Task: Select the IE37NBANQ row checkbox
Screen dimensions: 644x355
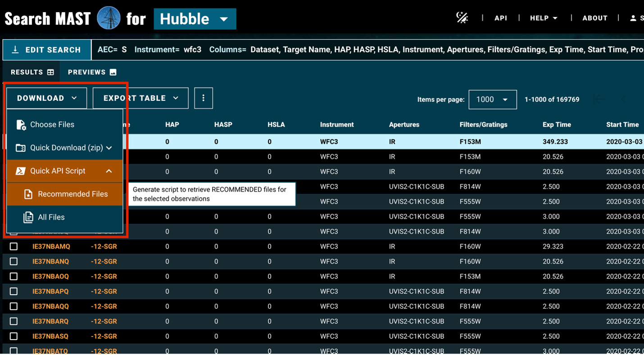Action: [x=14, y=261]
